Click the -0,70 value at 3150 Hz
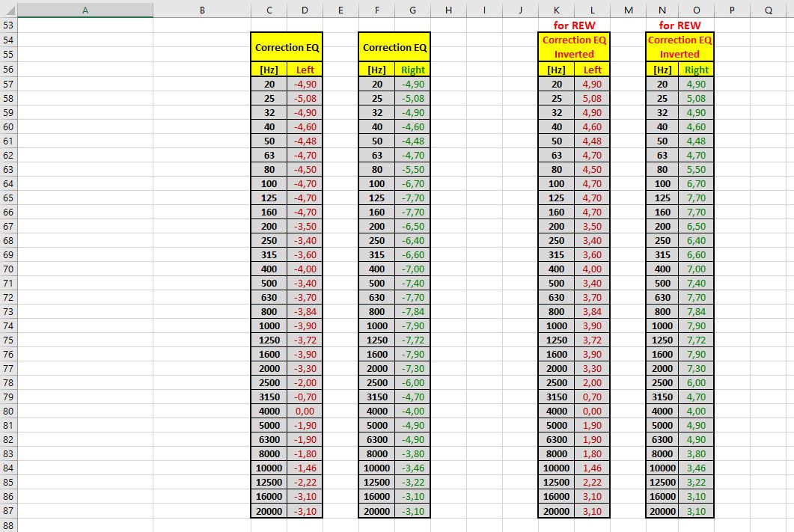The height and width of the screenshot is (532, 794). (305, 397)
